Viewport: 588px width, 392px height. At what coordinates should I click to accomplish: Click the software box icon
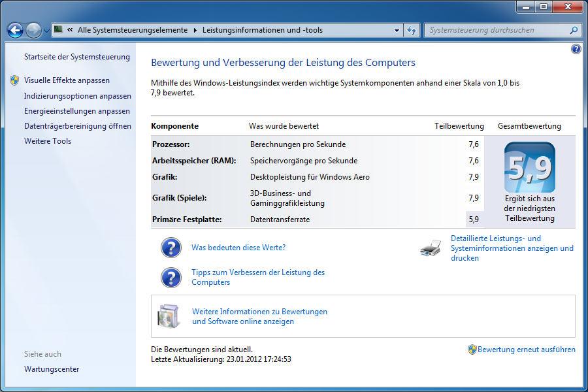pos(168,316)
